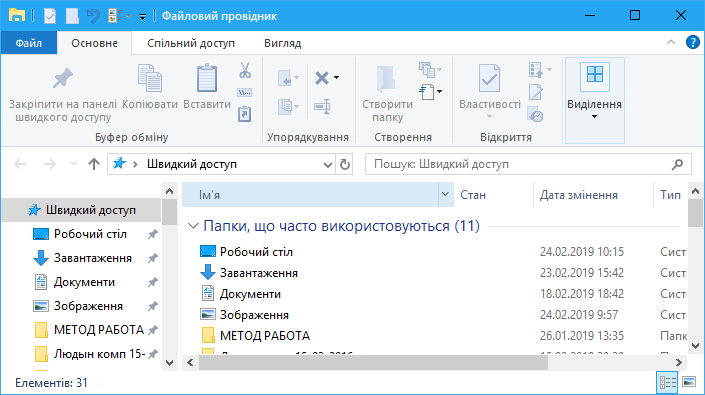Click the Paste shortcut icon
Screen dimensions: 705x395
pos(245,114)
